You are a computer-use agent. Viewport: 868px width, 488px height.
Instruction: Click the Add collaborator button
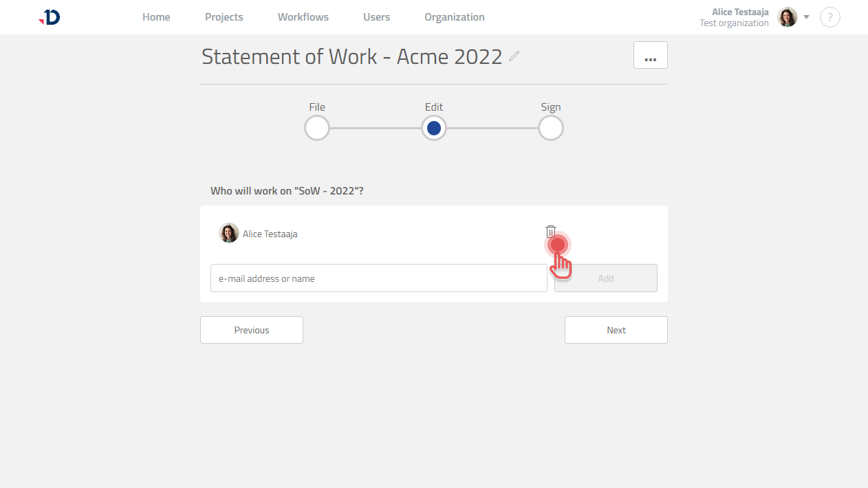click(605, 278)
